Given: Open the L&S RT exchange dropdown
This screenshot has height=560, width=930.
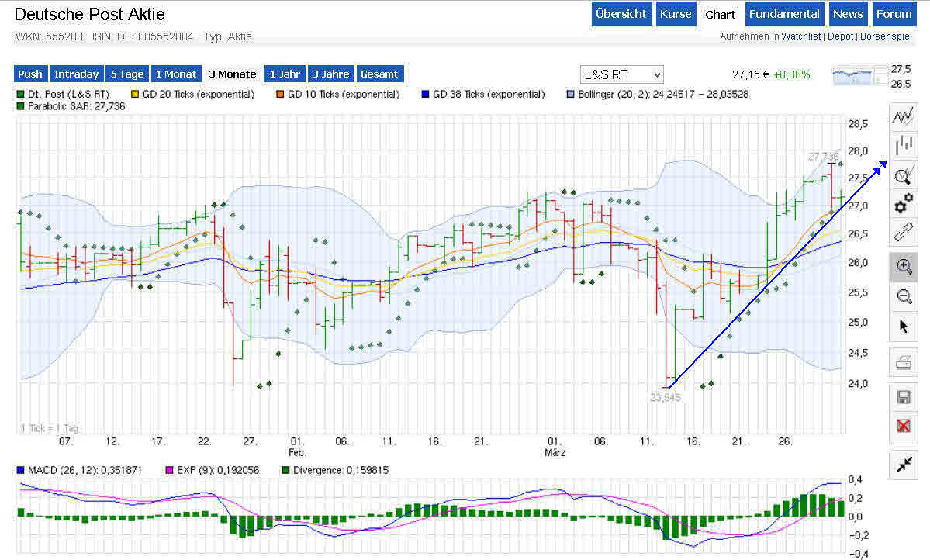Looking at the screenshot, I should [x=622, y=74].
